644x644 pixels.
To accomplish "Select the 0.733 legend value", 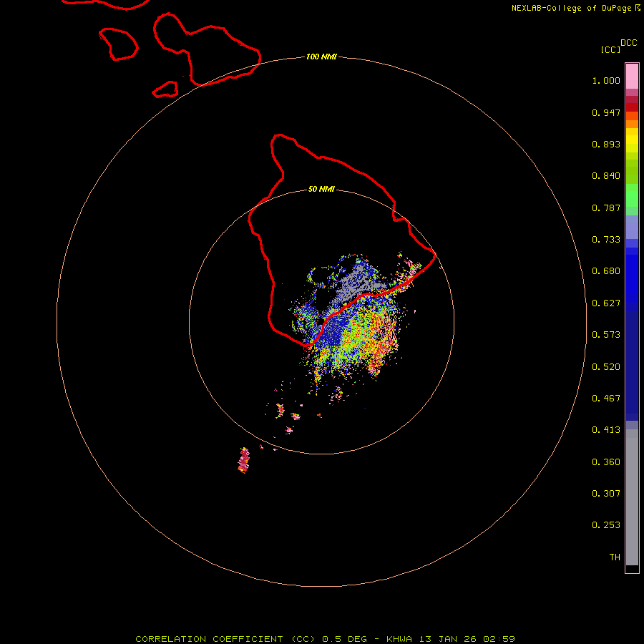I will click(x=606, y=240).
